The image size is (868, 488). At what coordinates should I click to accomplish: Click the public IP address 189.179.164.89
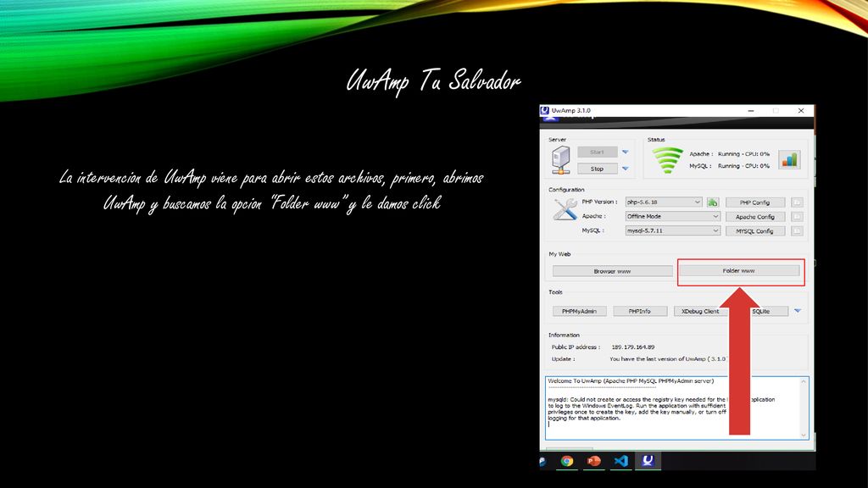[x=632, y=347]
